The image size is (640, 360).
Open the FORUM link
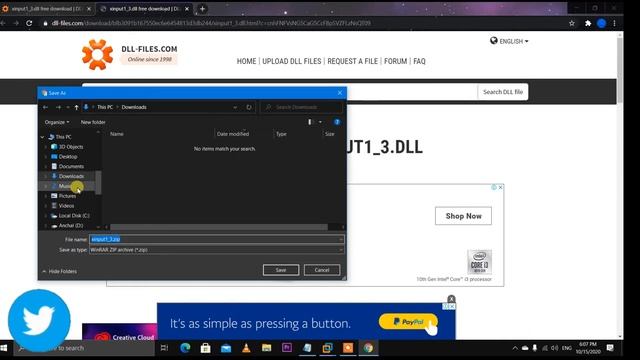[x=396, y=61]
